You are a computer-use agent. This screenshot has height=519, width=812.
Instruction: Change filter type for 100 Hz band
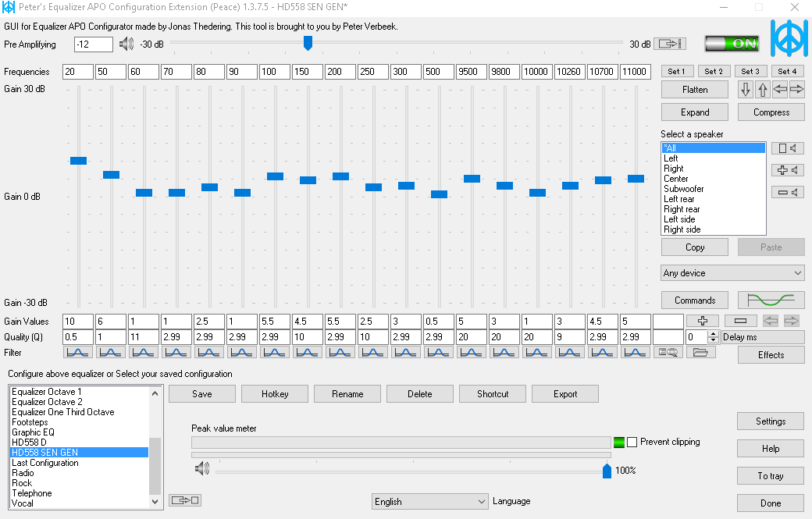click(x=274, y=353)
